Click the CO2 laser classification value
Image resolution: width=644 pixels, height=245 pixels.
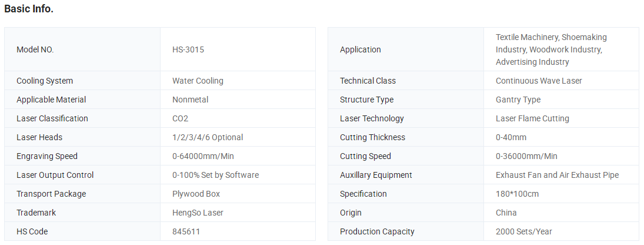[181, 119]
